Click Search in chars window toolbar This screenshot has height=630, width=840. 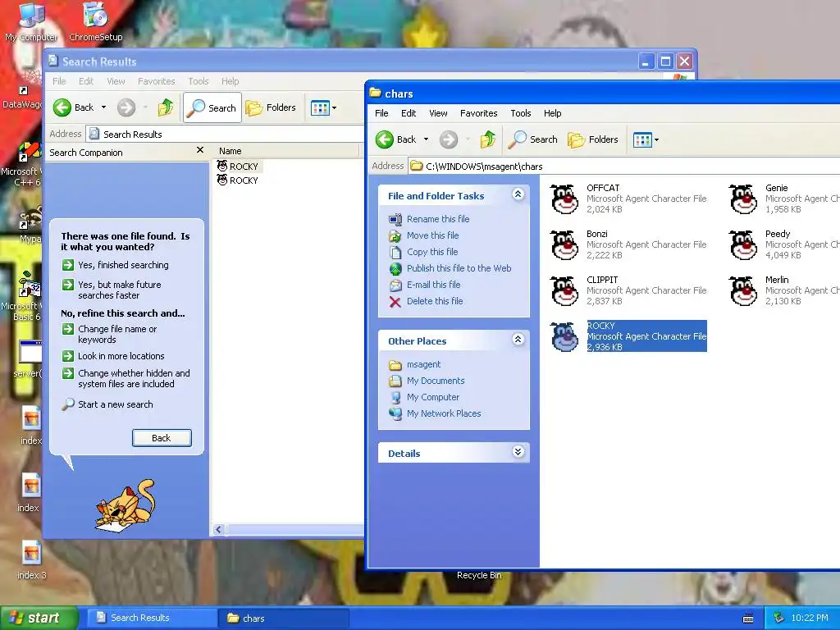[533, 139]
